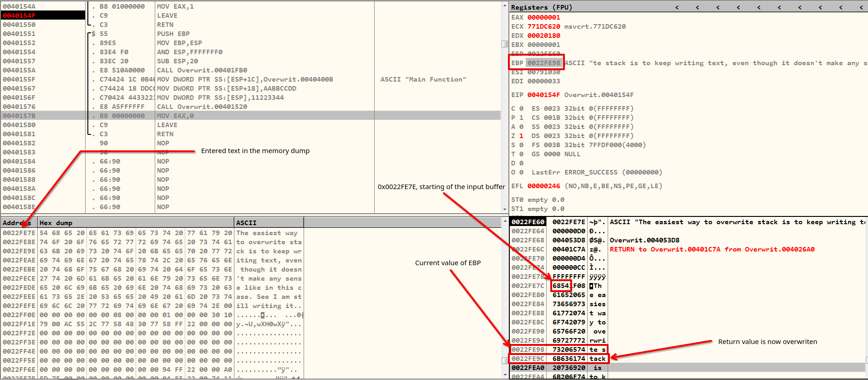
Task: Select stack row at address 0022FE78
Action: (688, 277)
